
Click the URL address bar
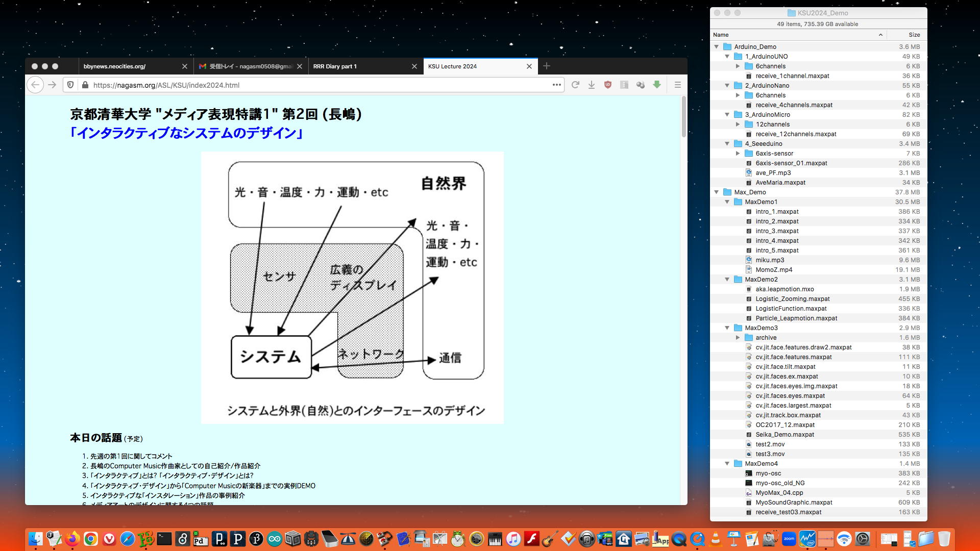coord(316,85)
